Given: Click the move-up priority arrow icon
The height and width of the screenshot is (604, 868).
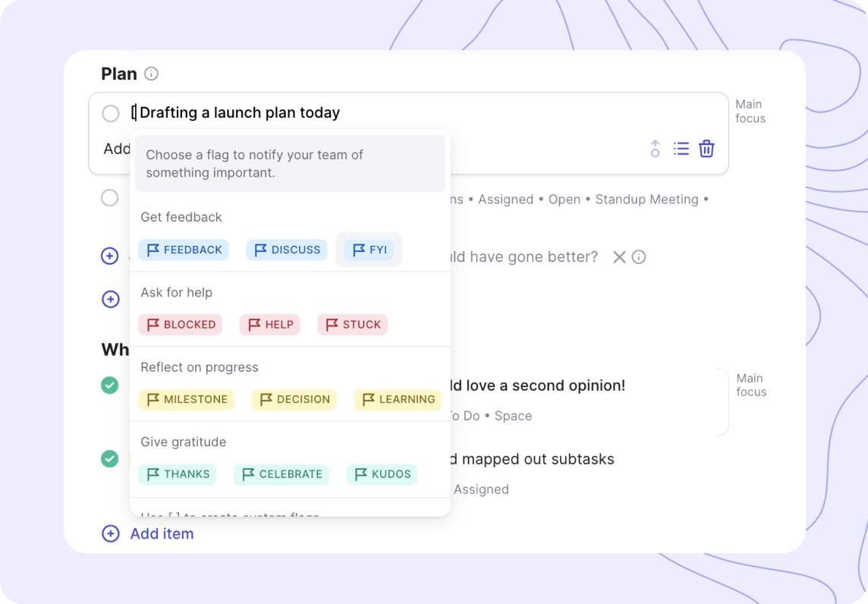Looking at the screenshot, I should 655,149.
